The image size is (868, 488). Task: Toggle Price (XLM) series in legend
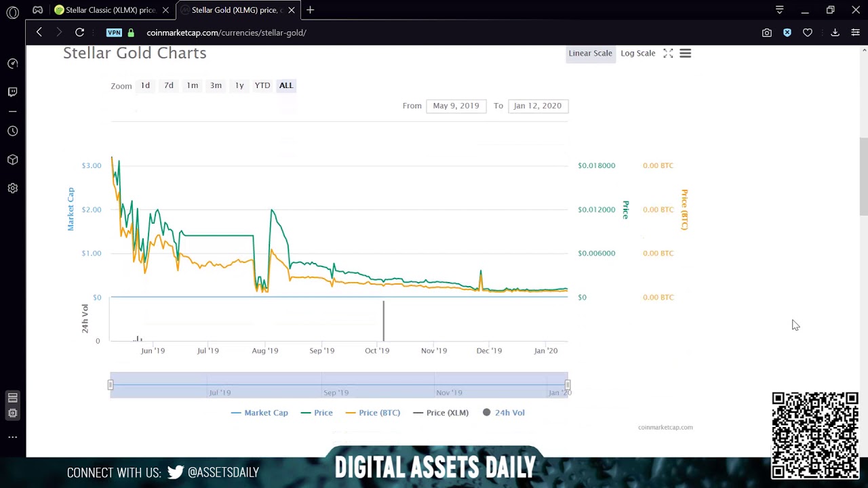click(x=441, y=413)
